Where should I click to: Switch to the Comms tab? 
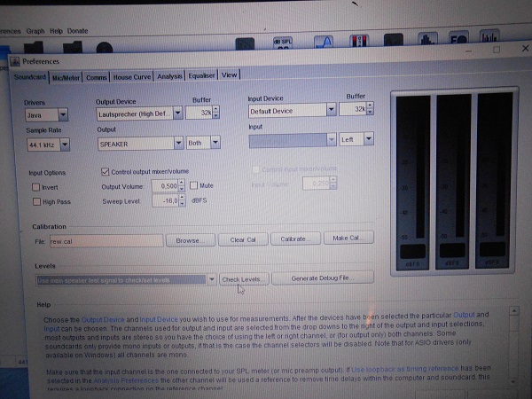97,77
